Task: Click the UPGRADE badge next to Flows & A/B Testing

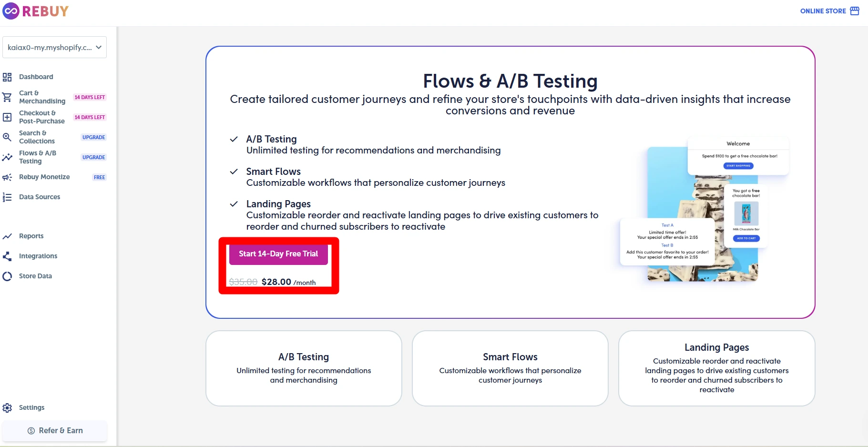Action: 93,157
